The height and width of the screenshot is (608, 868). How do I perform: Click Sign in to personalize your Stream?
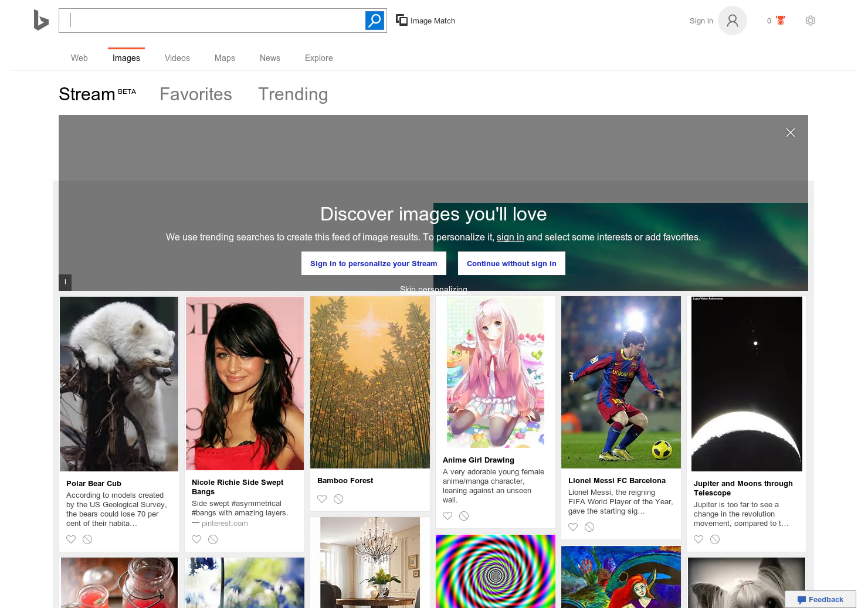[x=374, y=263]
